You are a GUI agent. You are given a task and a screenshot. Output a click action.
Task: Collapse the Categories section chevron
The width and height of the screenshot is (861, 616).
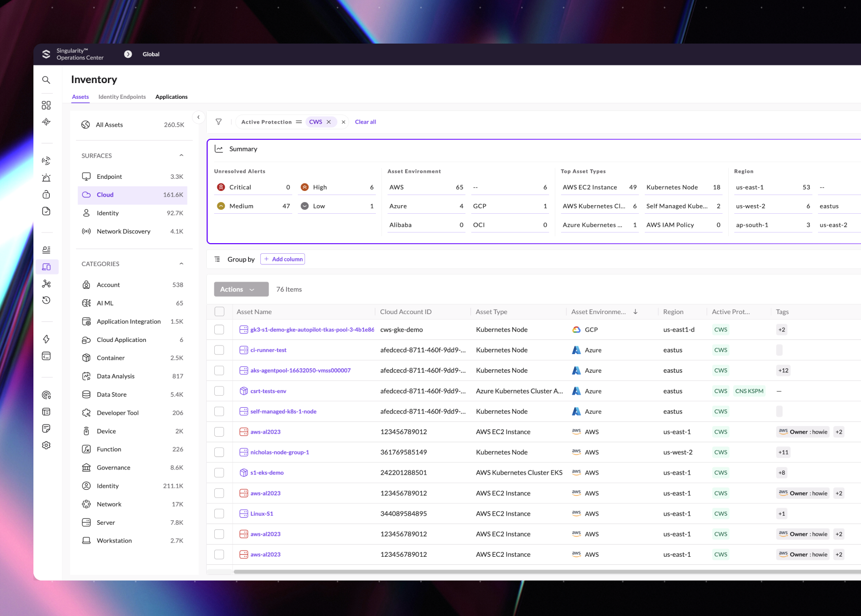(181, 264)
